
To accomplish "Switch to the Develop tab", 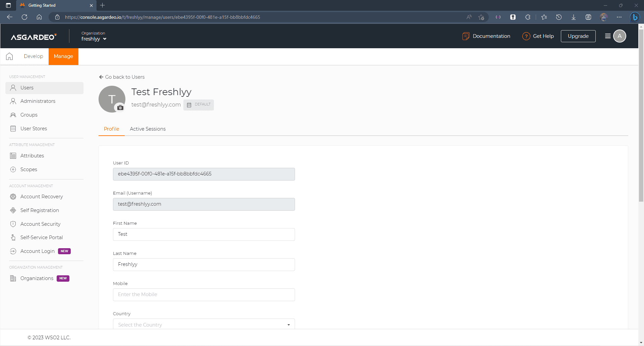I will [34, 56].
